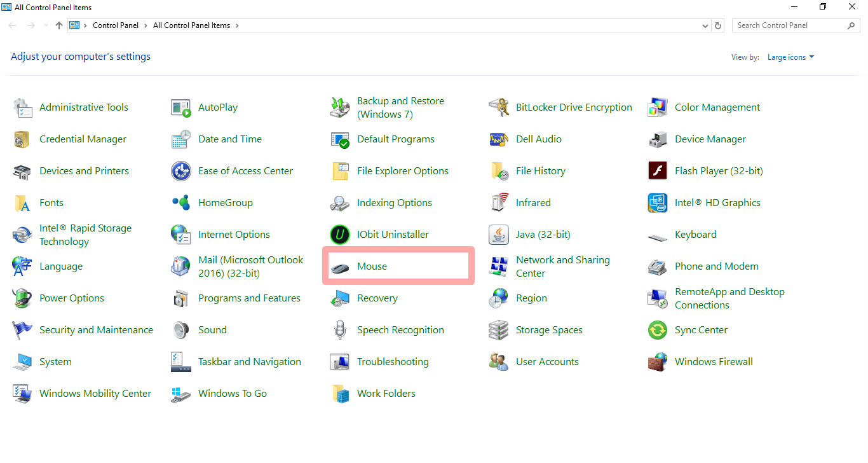This screenshot has height=463, width=868.
Task: Open the Troubleshooting link
Action: [x=393, y=362]
